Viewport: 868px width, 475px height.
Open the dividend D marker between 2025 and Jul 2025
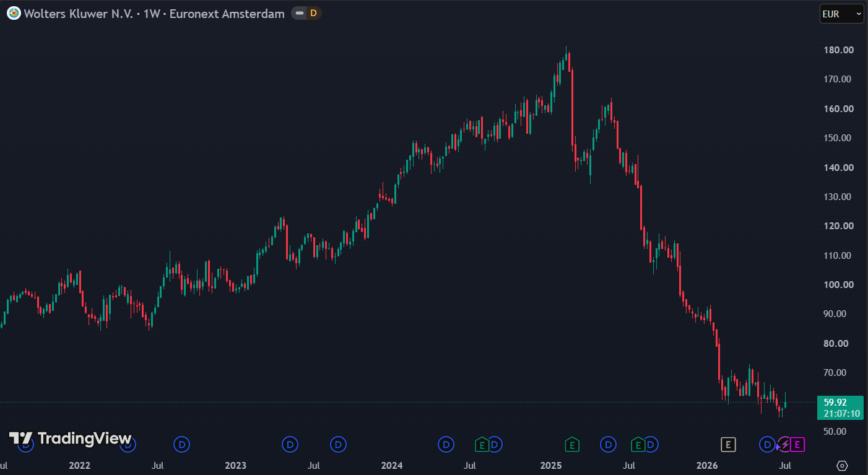609,444
